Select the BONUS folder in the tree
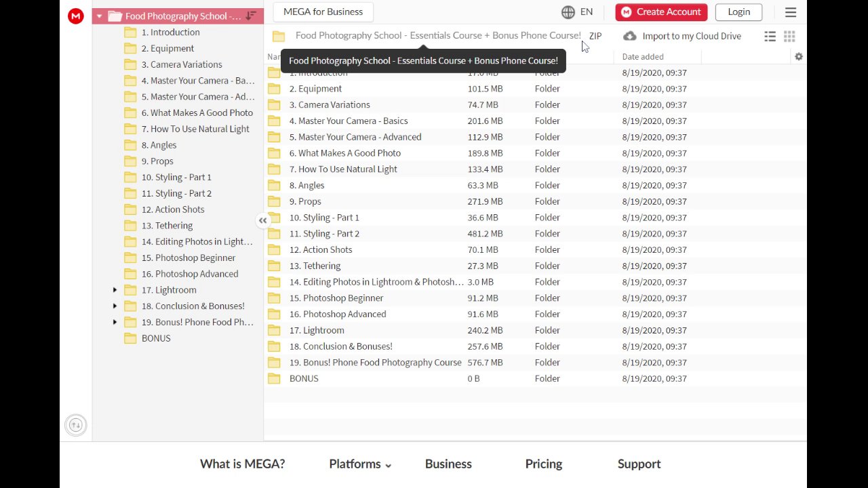 [x=156, y=339]
